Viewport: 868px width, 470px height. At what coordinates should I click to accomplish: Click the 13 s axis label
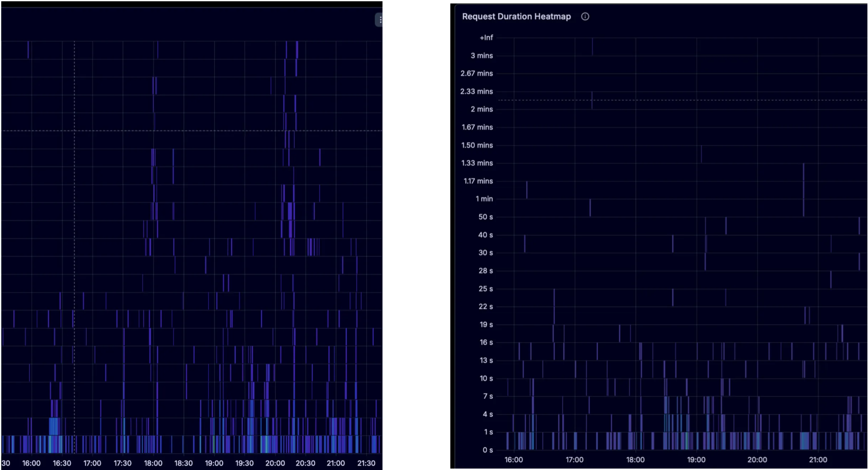click(x=486, y=360)
